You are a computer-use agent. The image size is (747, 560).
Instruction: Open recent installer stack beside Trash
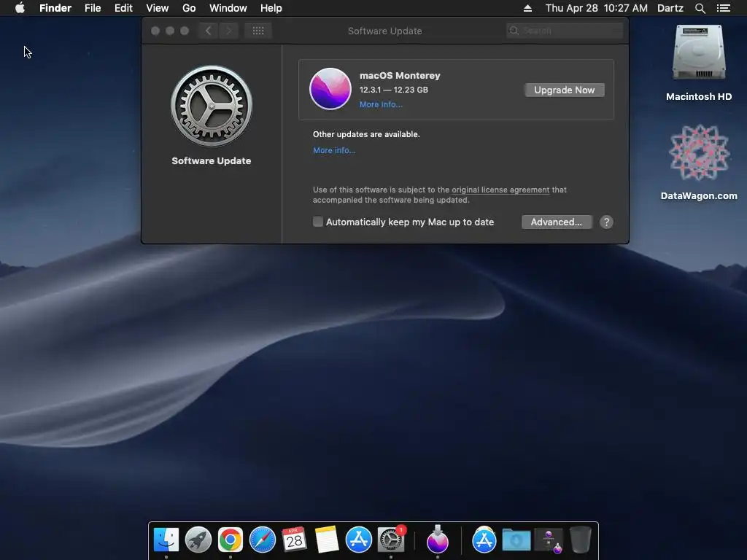click(549, 540)
